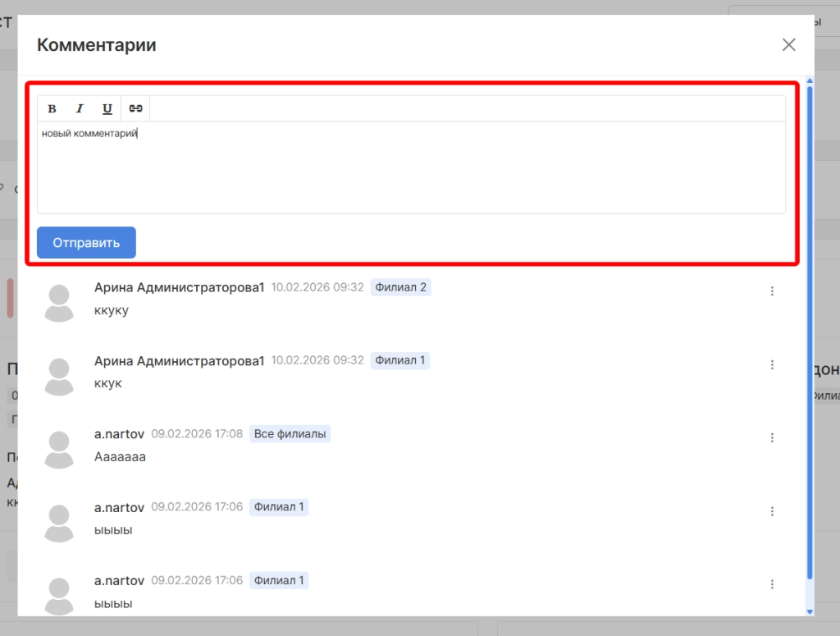Click avatar next to "ккуку" comment
The height and width of the screenshot is (636, 840).
click(59, 304)
